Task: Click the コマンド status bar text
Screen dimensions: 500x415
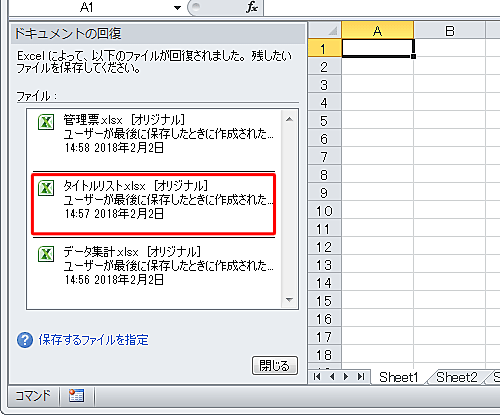Action: (33, 396)
